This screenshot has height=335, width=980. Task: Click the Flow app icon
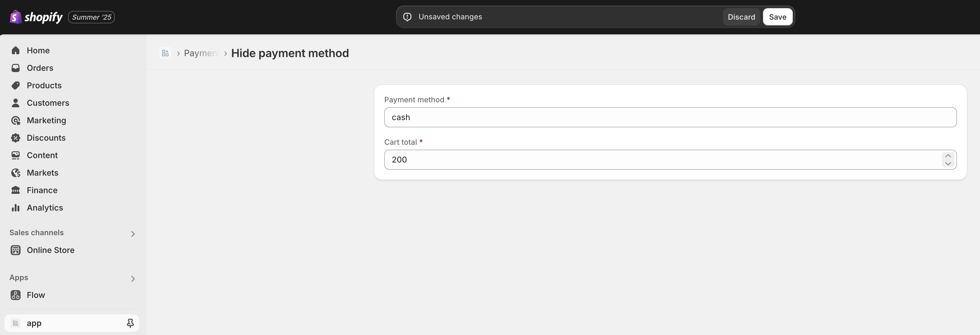[x=16, y=295]
